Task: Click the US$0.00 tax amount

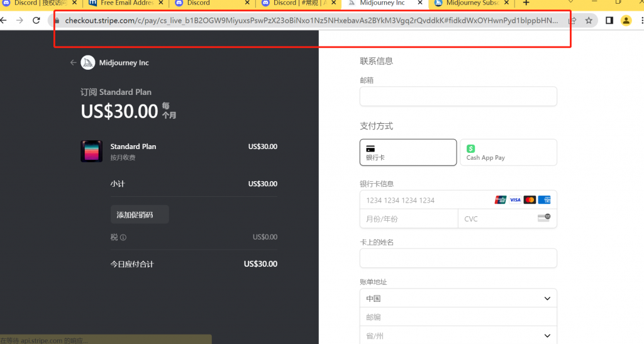Action: tap(265, 237)
